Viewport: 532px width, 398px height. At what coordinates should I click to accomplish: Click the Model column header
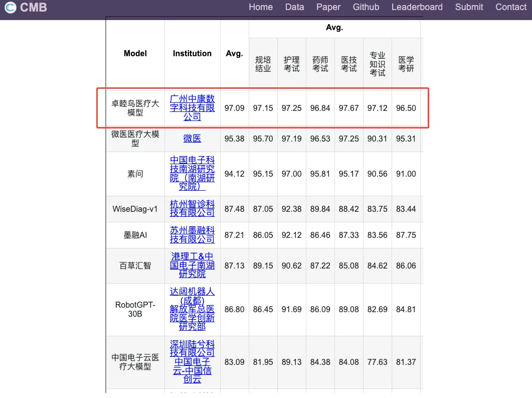tap(135, 53)
